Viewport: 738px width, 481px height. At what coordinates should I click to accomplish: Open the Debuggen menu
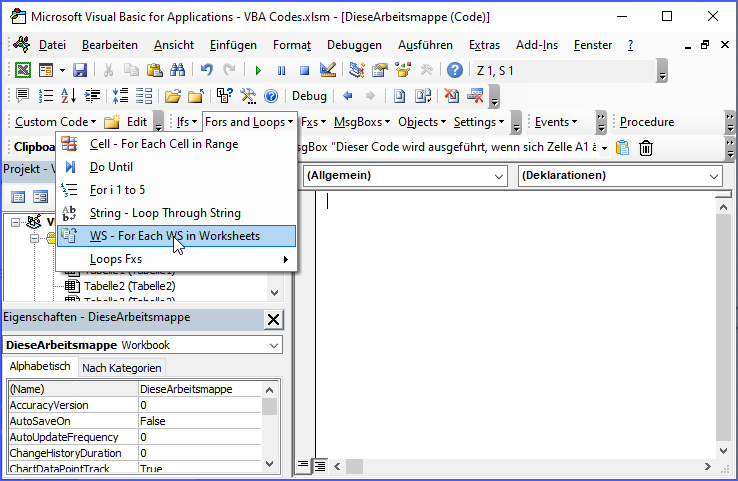tap(354, 45)
